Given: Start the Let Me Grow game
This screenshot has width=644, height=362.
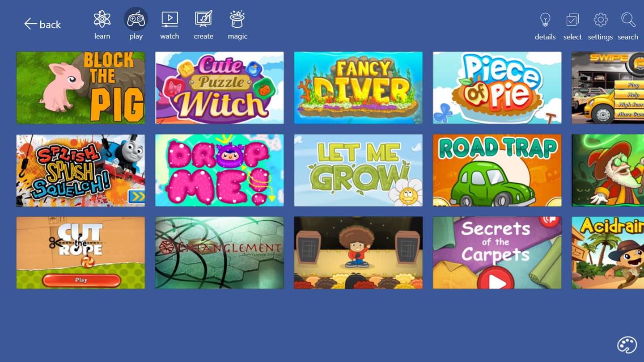Looking at the screenshot, I should 358,170.
